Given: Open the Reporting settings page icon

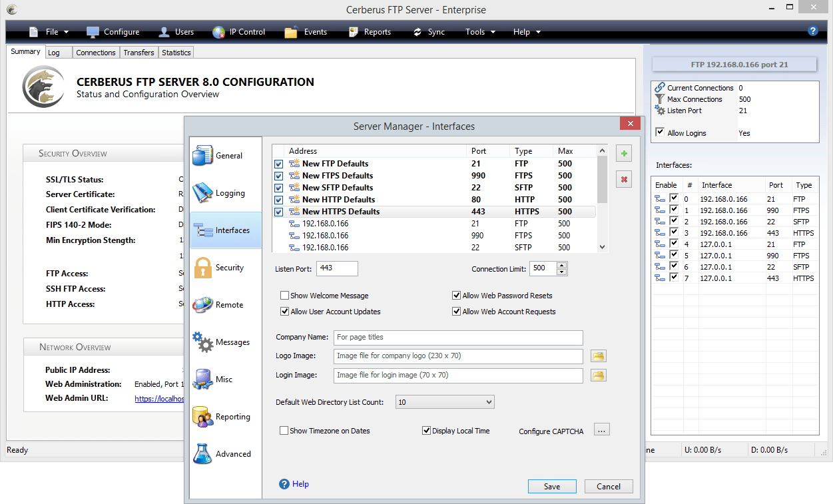Looking at the screenshot, I should point(203,417).
